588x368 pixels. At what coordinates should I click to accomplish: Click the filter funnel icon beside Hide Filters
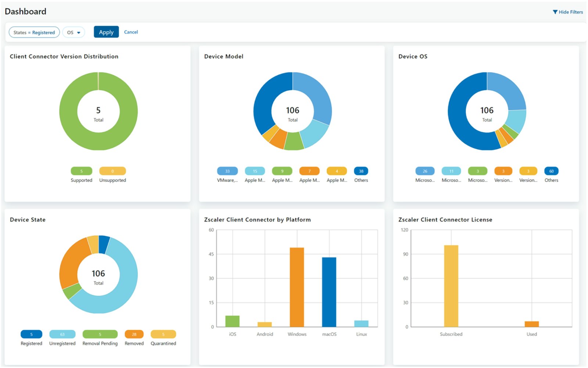pyautogui.click(x=555, y=12)
